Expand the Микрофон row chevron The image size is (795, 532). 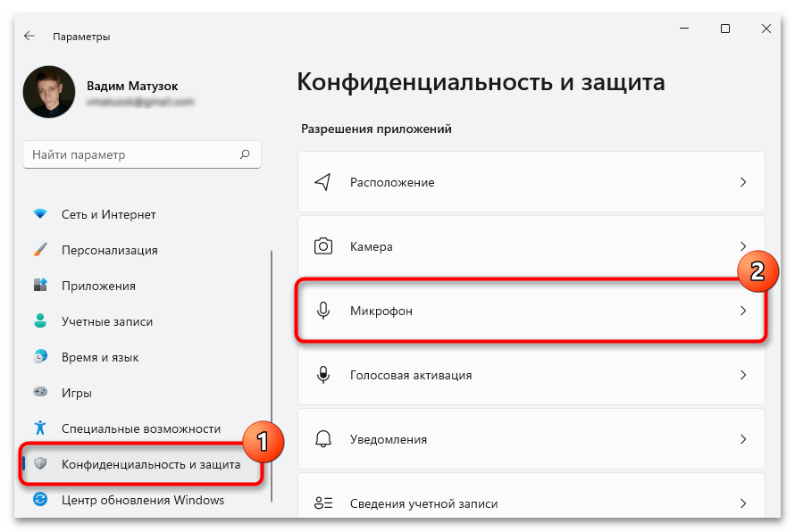tap(743, 311)
